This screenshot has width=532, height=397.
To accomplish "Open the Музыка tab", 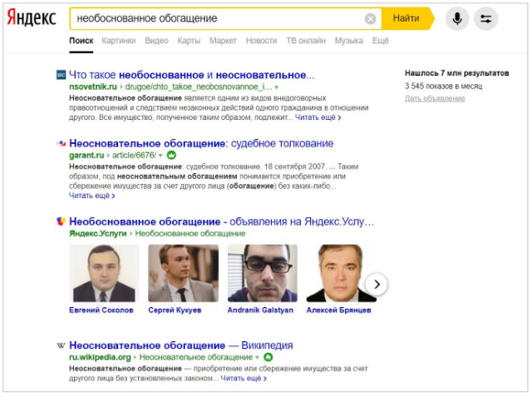I will [x=349, y=41].
